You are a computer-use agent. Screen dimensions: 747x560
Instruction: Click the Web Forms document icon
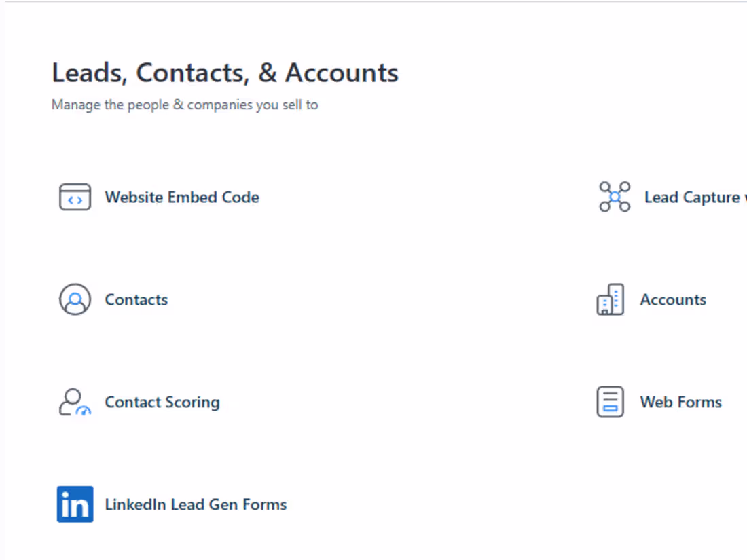pos(610,402)
